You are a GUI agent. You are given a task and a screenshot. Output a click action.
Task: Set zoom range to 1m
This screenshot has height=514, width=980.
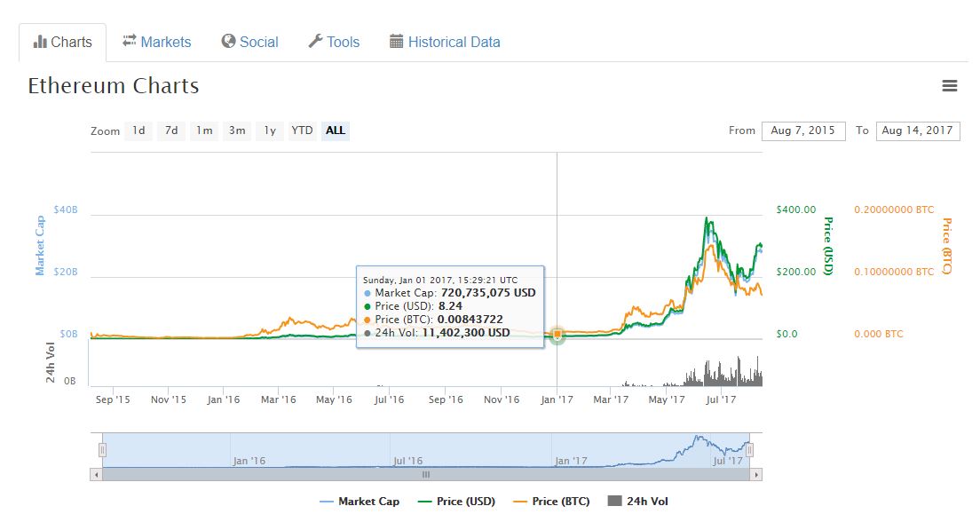pyautogui.click(x=204, y=130)
